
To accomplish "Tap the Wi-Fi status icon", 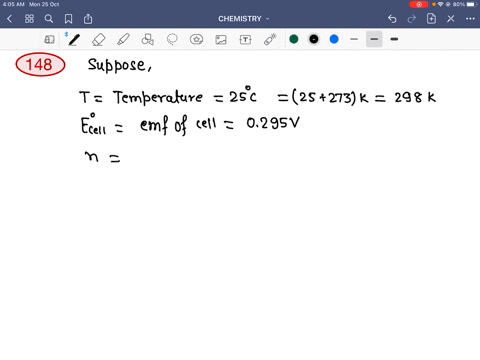I will pyautogui.click(x=441, y=4).
